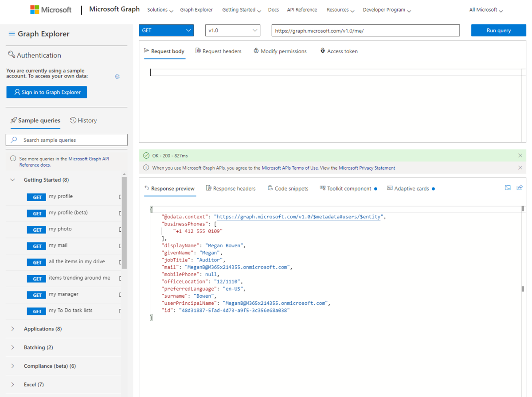532x397 pixels.
Task: Switch to the History tab
Action: [83, 121]
